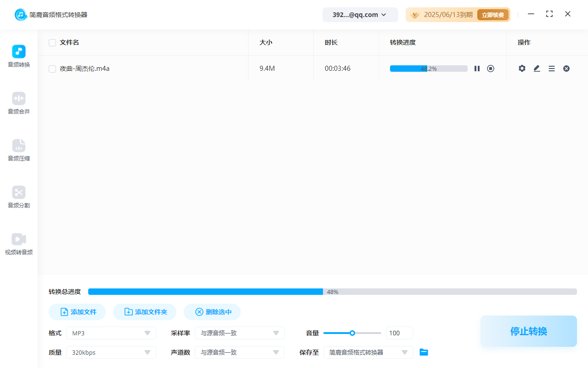
Task: Check the 夜曲-周杰伦.m4a row checkbox
Action: [52, 68]
